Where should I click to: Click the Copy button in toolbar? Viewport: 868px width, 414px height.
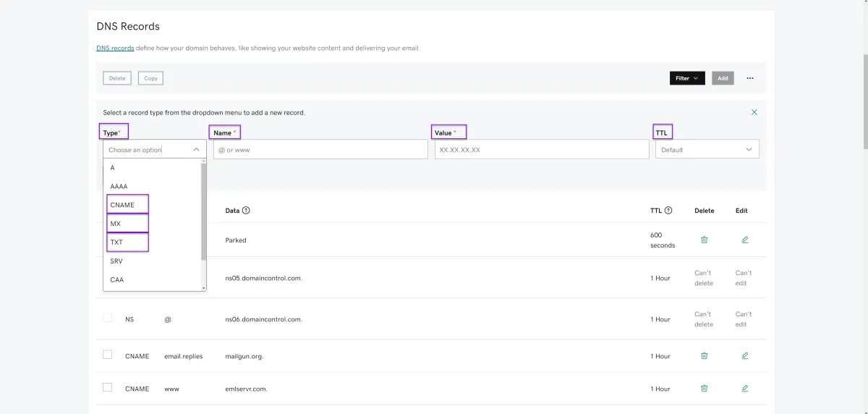pos(150,78)
